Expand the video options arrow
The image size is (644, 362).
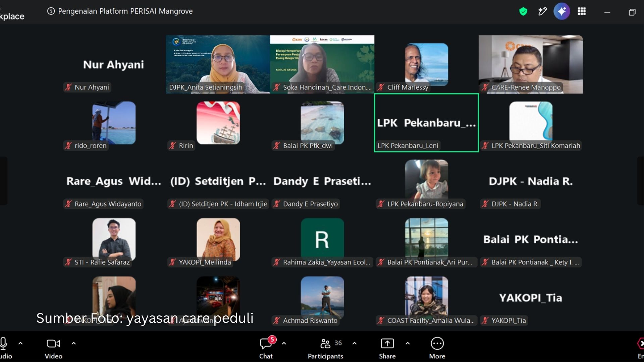pos(74,343)
